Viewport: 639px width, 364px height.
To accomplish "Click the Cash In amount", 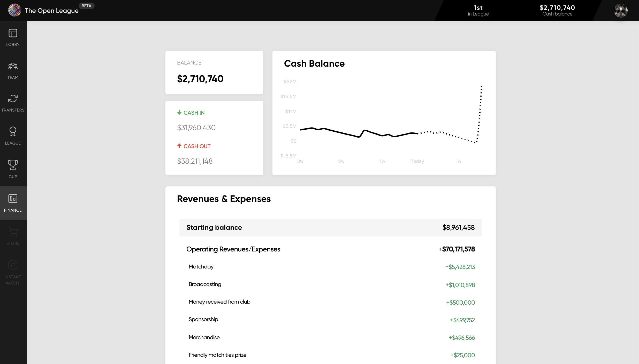I will (196, 128).
